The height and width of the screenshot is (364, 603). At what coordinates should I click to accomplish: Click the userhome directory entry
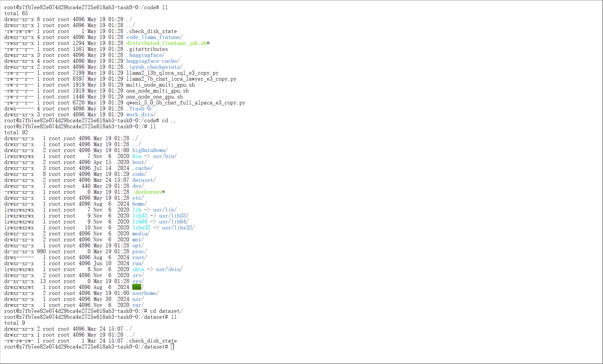(144, 293)
